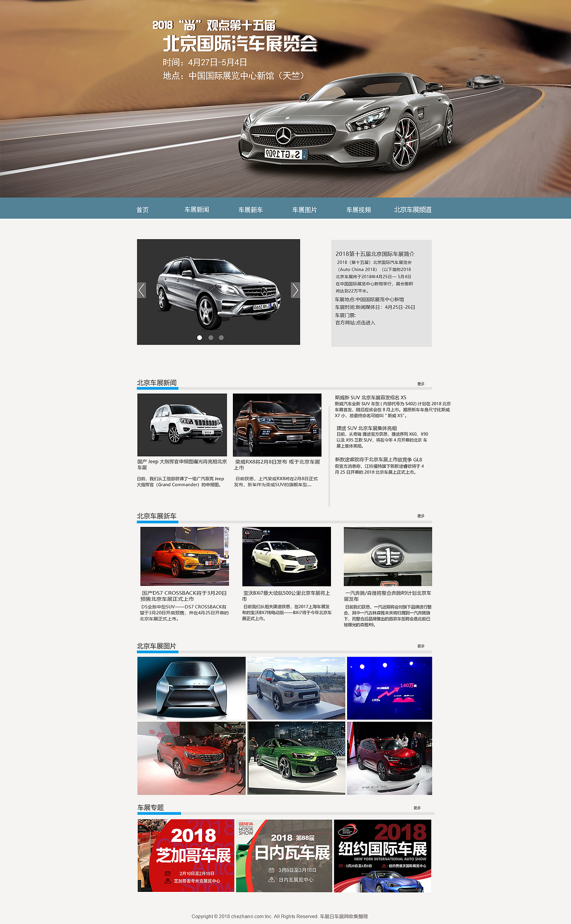571x924 pixels.
Task: Open headline 一汽奔腾/森雅将整合奔腾R9
Action: pos(388,596)
